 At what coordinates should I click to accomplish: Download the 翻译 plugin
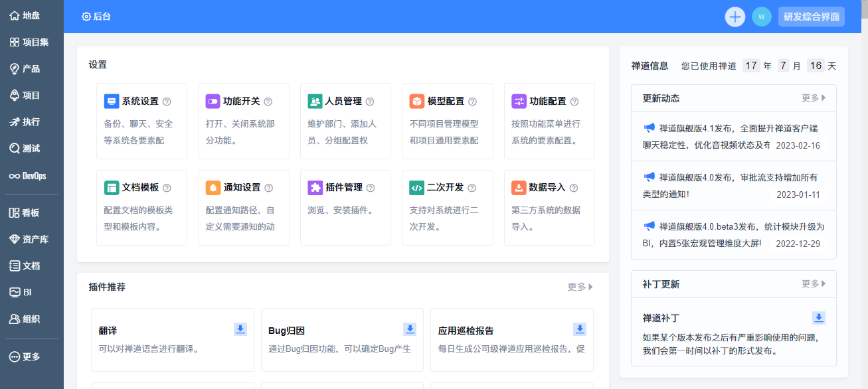[240, 329]
